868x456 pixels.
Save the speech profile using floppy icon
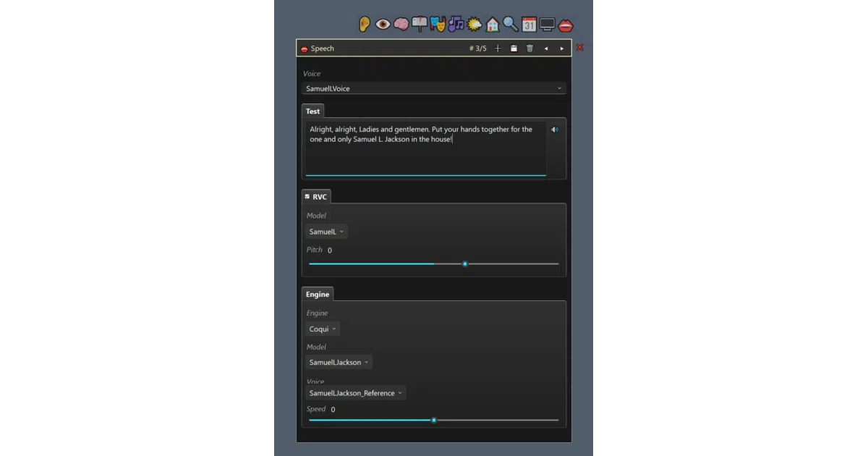tap(514, 48)
